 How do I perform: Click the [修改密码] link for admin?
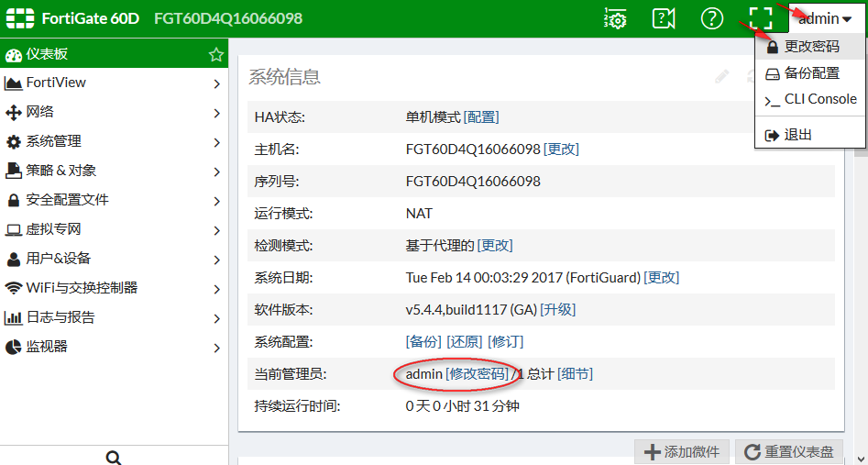coord(477,374)
